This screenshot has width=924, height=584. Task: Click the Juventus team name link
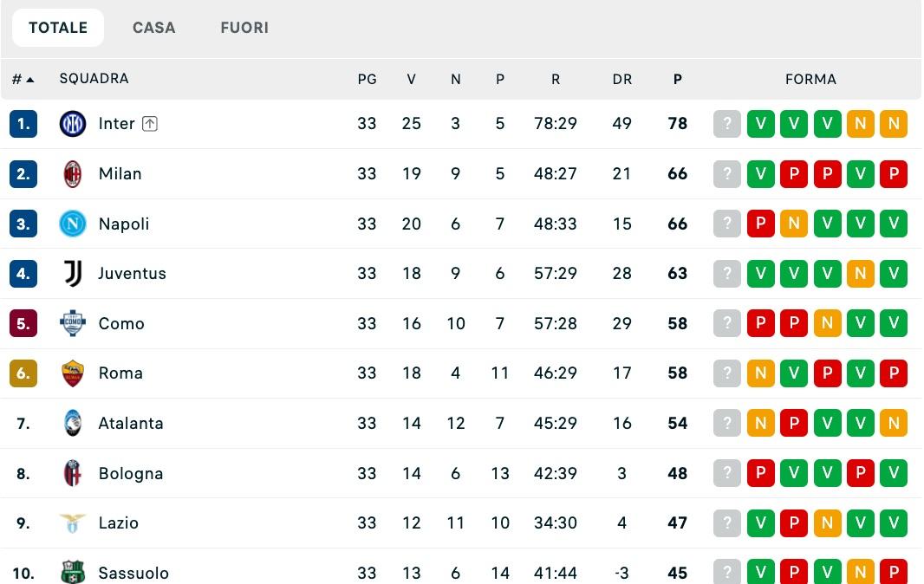click(x=133, y=273)
